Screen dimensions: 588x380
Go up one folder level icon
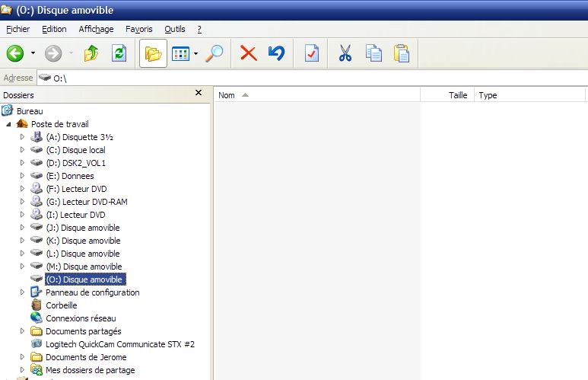(91, 53)
